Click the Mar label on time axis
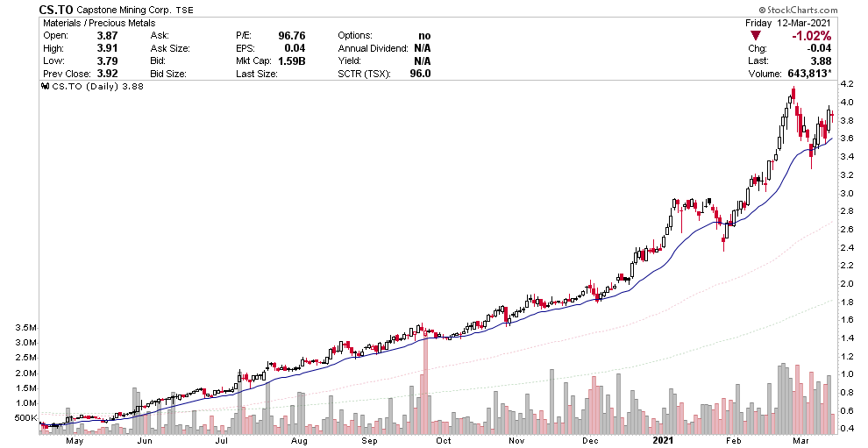 (x=801, y=441)
